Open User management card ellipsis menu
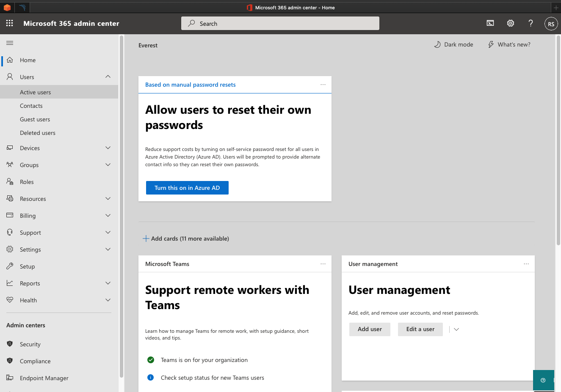Image resolution: width=561 pixels, height=392 pixels. pos(526,264)
